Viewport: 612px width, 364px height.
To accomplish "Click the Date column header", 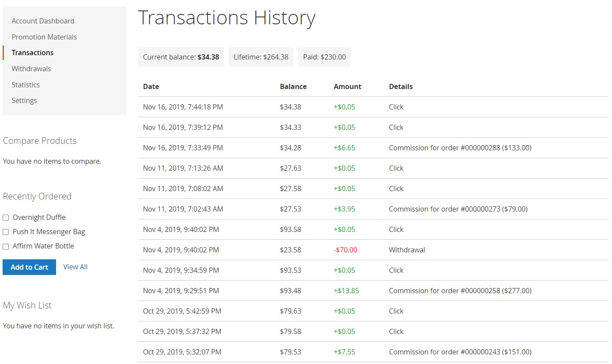I will [x=151, y=86].
